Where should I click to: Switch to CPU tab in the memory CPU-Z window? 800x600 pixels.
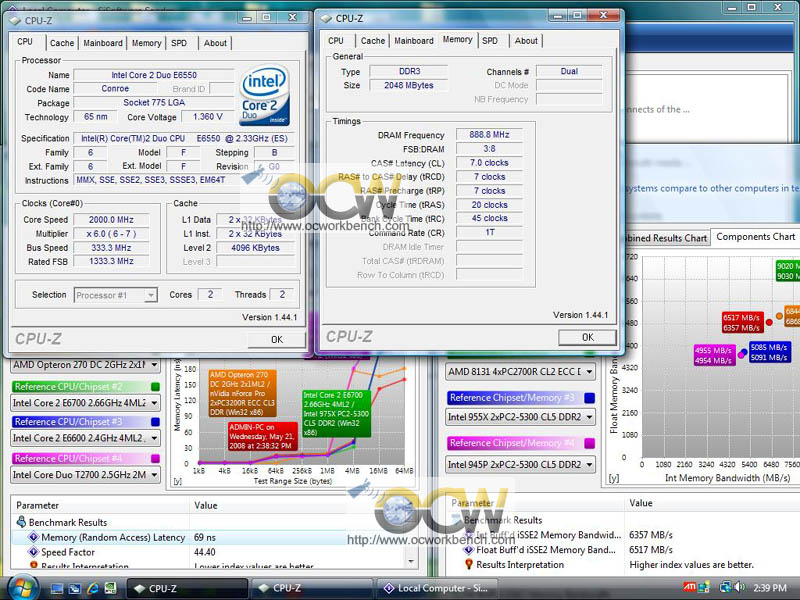click(336, 41)
